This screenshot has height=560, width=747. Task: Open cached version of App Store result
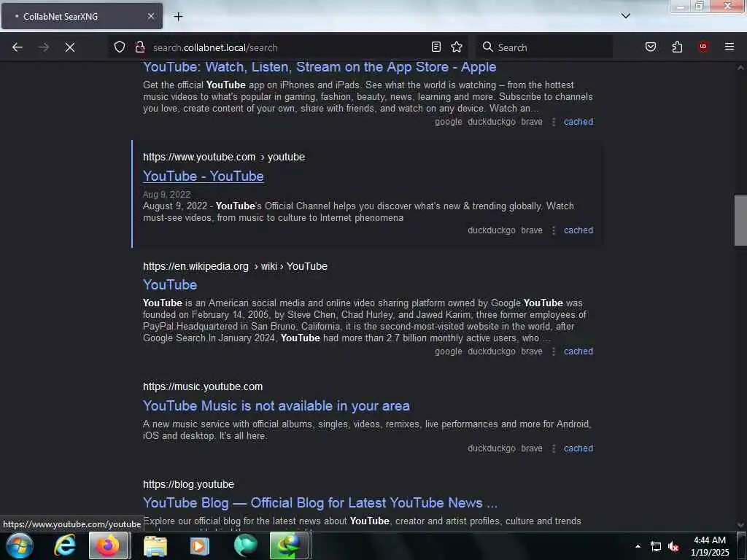click(578, 122)
